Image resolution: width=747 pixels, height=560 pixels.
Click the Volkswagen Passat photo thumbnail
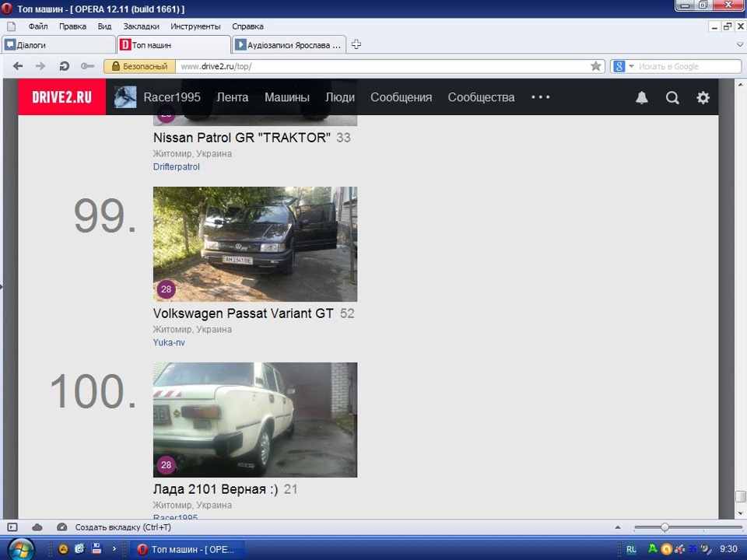255,243
